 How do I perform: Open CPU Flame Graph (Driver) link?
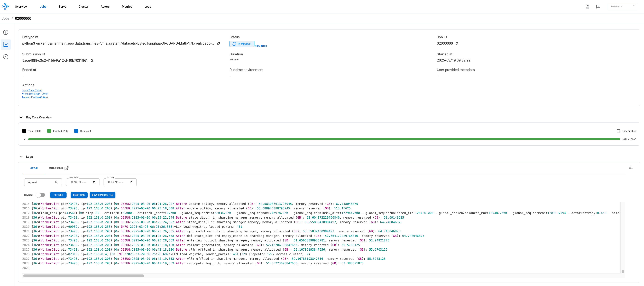pos(35,94)
